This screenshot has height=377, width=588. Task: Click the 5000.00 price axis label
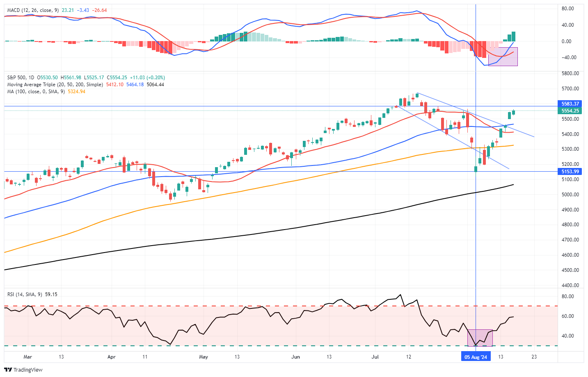point(570,195)
